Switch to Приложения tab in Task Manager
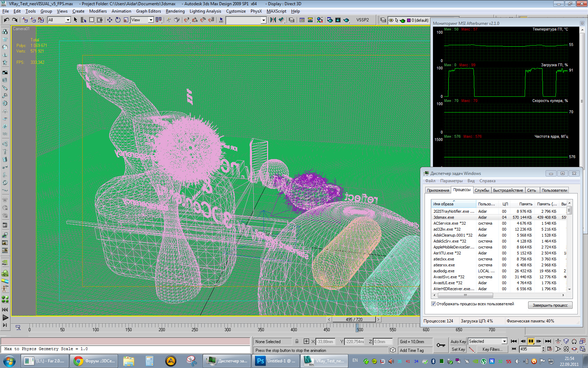The height and width of the screenshot is (368, 588). click(438, 190)
